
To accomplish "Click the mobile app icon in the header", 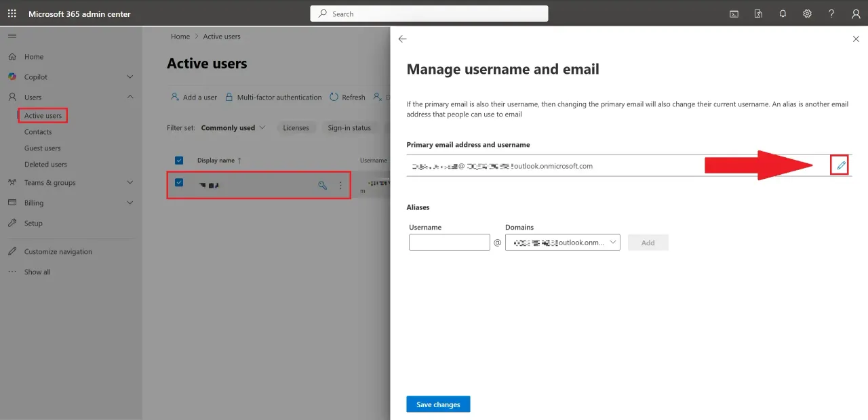I will coord(758,14).
